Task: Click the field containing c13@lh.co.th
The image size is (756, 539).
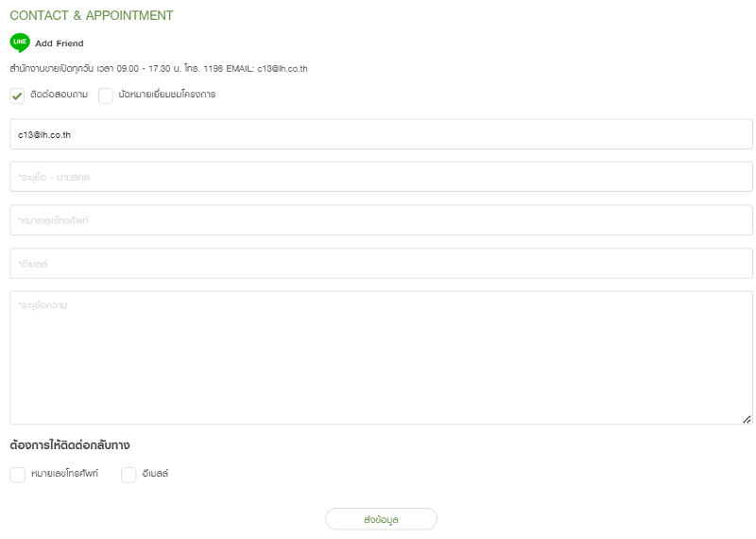Action: tap(381, 134)
